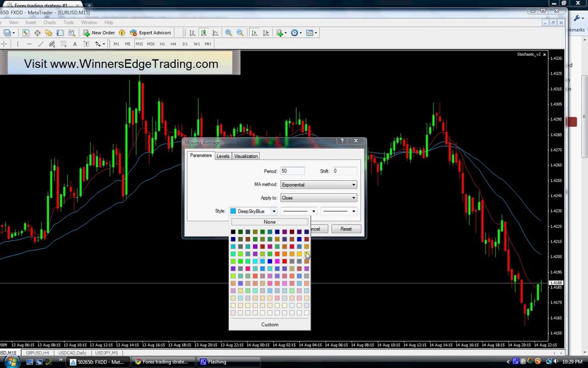This screenshot has height=368, width=588.
Task: Toggle the Chart Shift icon
Action: point(266,33)
